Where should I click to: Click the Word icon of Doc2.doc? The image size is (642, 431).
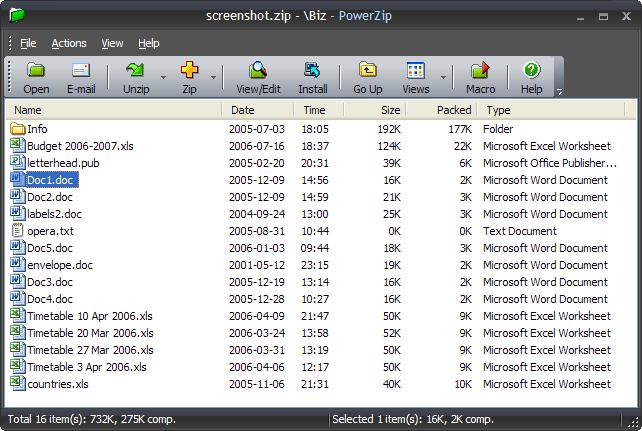(x=18, y=197)
